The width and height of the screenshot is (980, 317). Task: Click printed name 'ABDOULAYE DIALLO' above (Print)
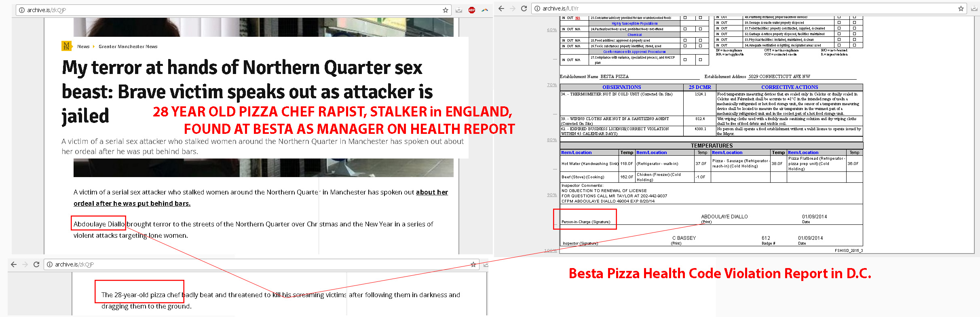point(724,217)
